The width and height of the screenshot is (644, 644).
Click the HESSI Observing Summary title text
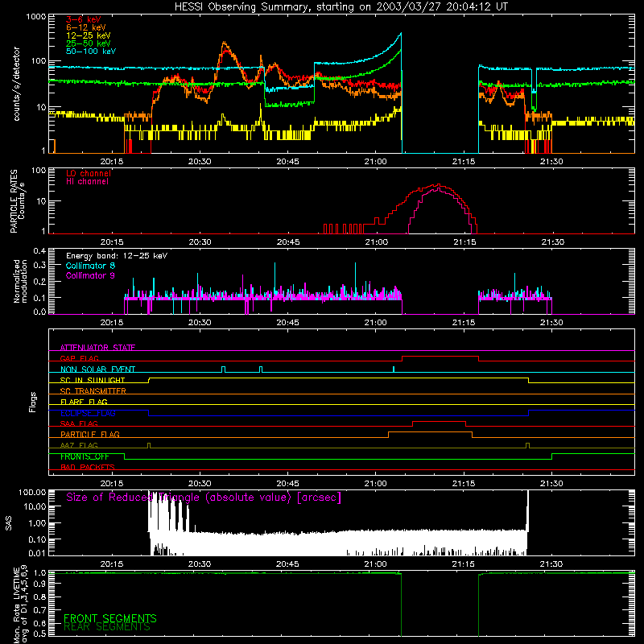(341, 6)
